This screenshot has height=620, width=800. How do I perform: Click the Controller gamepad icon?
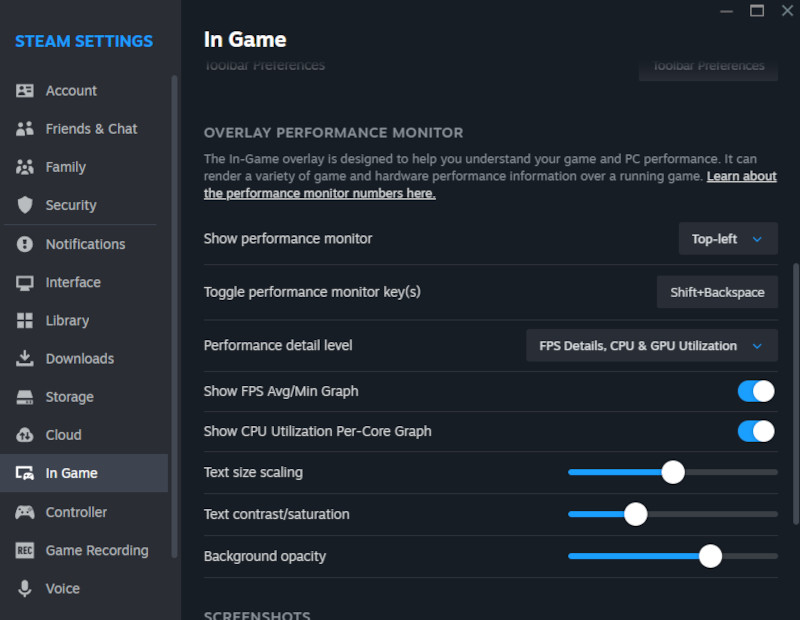25,512
